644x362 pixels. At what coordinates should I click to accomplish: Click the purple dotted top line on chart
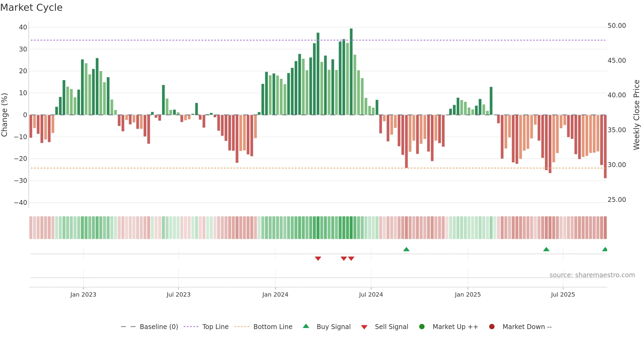318,40
